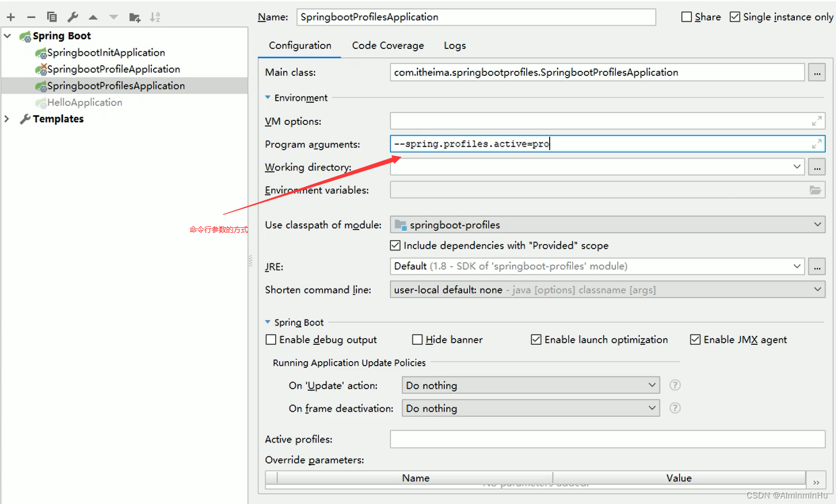836x504 pixels.
Task: Move configuration down with the down arrow
Action: (x=114, y=17)
